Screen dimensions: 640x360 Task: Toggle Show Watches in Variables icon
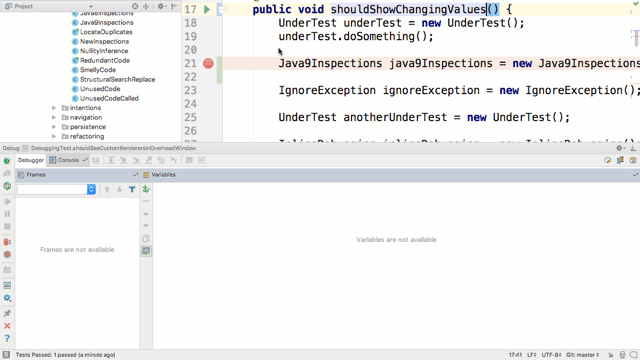pos(146,251)
